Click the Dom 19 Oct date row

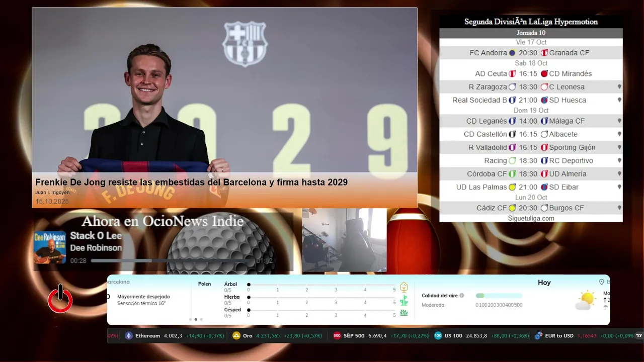pyautogui.click(x=531, y=110)
